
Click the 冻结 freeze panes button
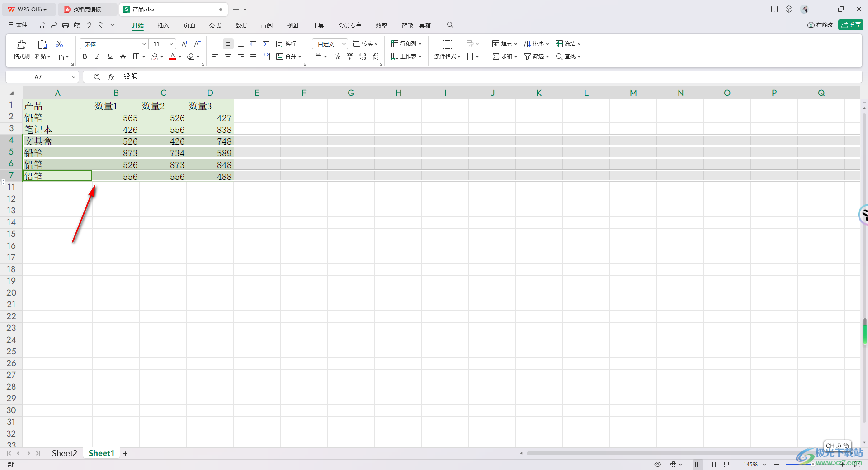[568, 44]
